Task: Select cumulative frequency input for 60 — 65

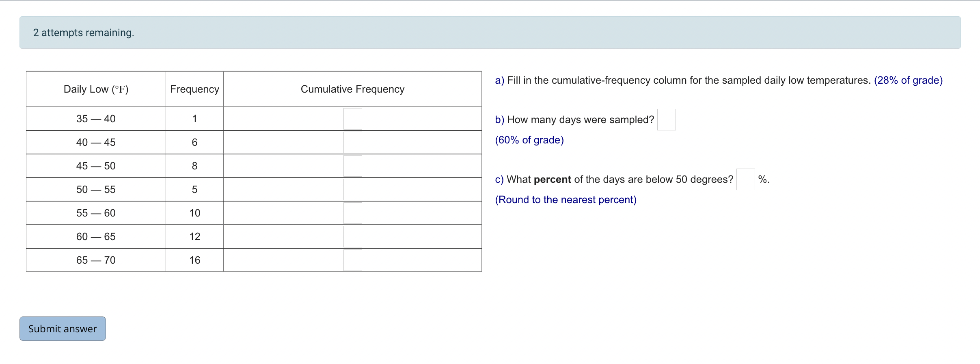Action: click(353, 236)
